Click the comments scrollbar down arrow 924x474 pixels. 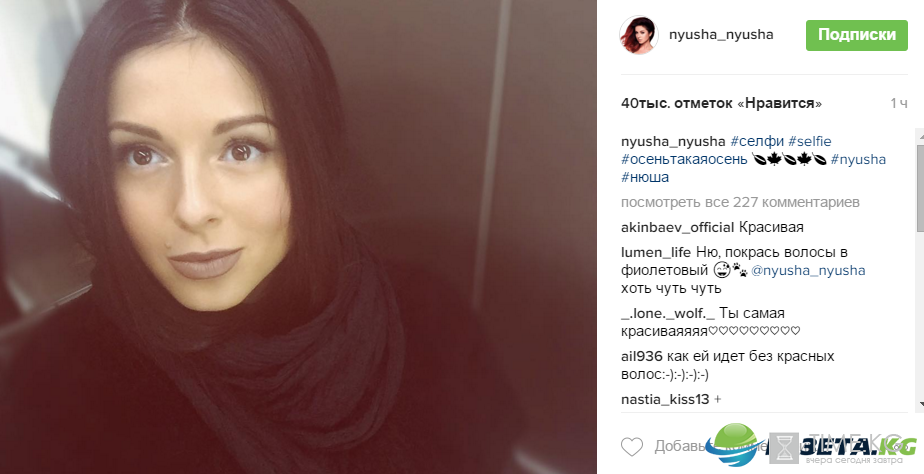tap(920, 404)
